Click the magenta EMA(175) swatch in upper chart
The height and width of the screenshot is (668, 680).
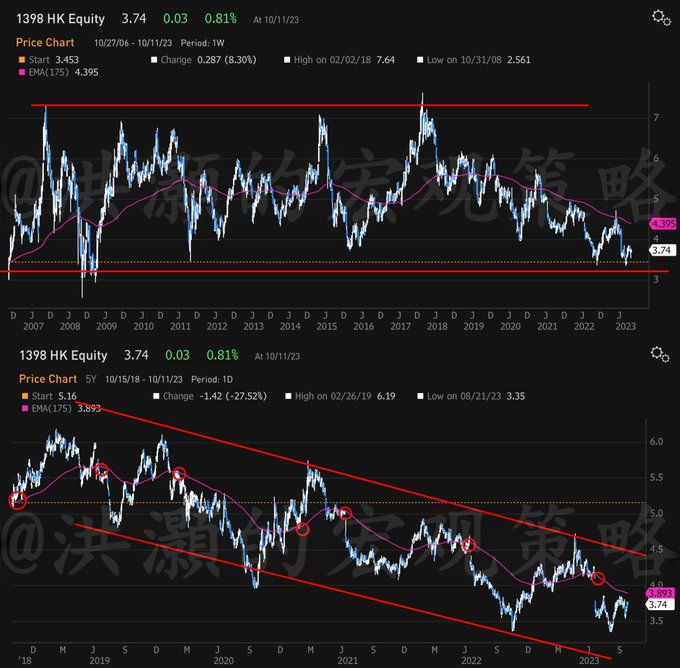(22, 72)
